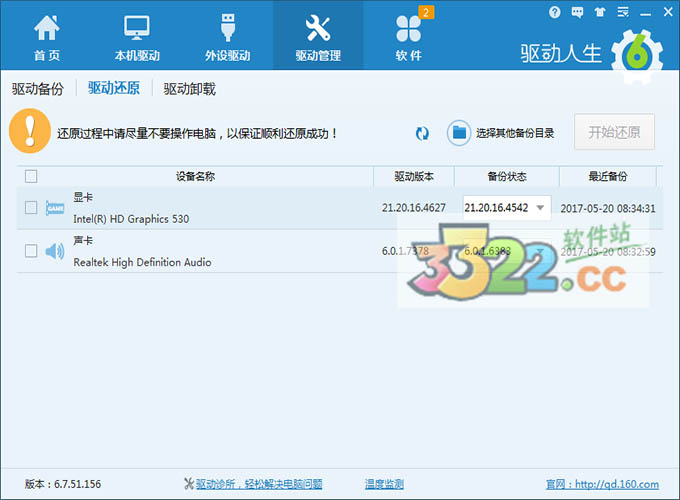680x500 pixels.
Task: Go to the 首页 home tab
Action: [47, 38]
